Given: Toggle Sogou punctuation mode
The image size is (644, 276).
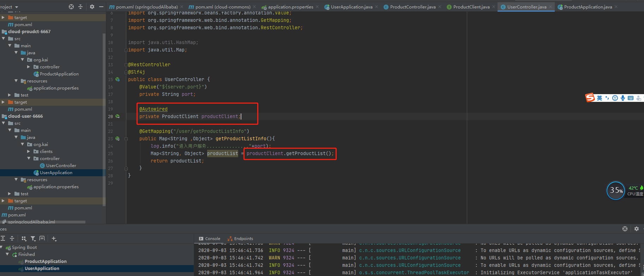Looking at the screenshot, I should coord(607,98).
